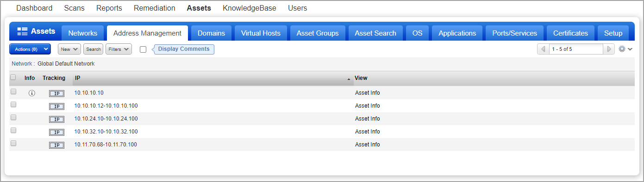Click IP tracking icon for 10.10.10.12-10.10.10.100
This screenshot has width=644, height=182.
point(56,106)
